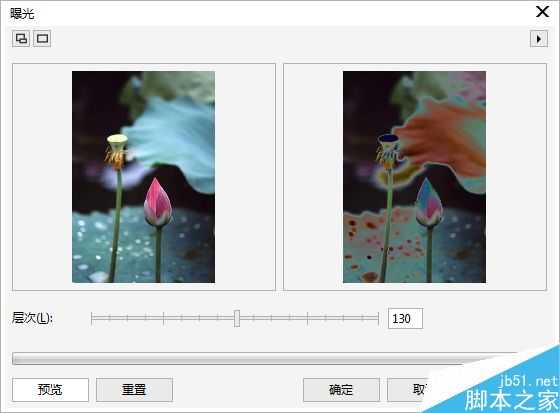This screenshot has width=560, height=413.
Task: Click the jb51.net watermark link
Action: click(x=529, y=382)
